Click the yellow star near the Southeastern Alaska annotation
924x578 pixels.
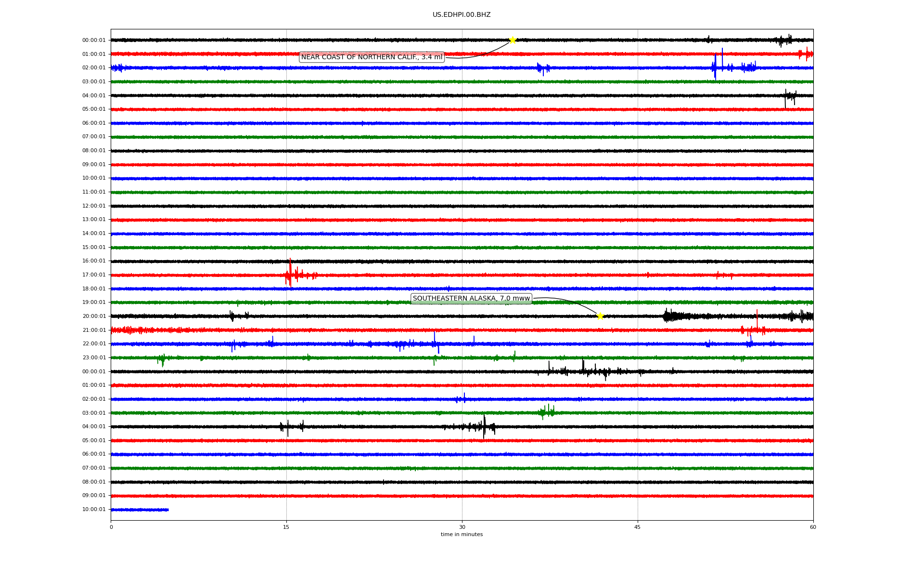tap(600, 316)
